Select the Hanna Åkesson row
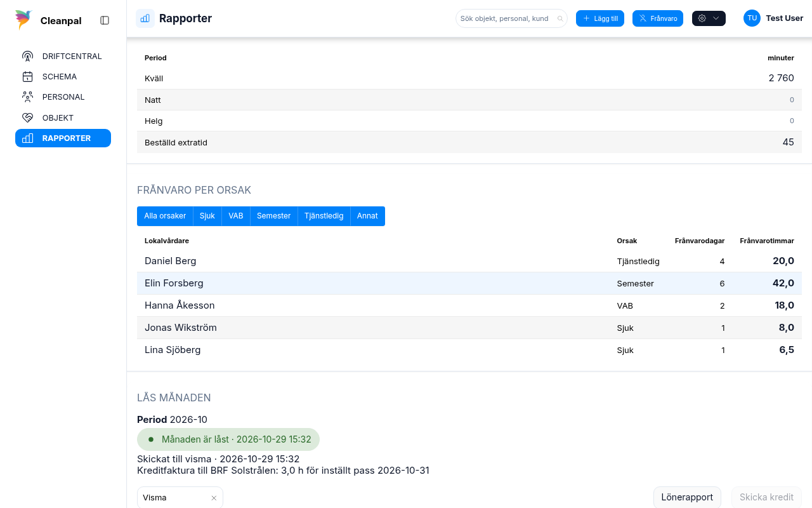 point(469,305)
